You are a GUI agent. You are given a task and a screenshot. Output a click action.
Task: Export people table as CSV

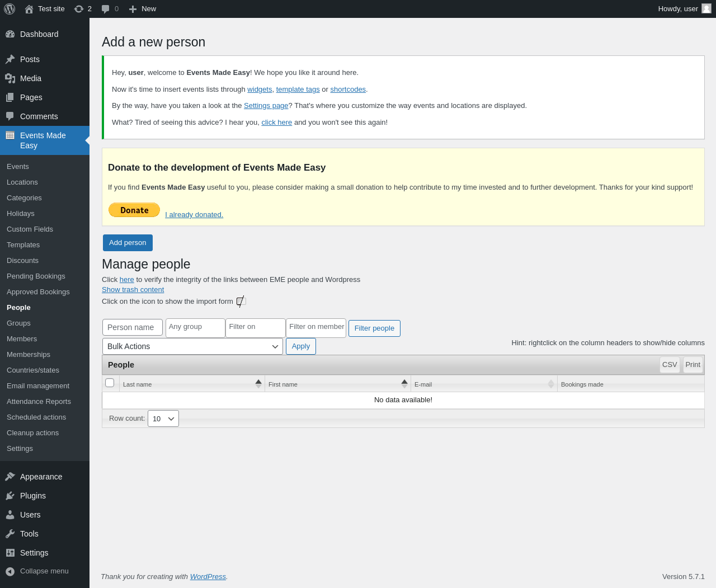pyautogui.click(x=670, y=365)
